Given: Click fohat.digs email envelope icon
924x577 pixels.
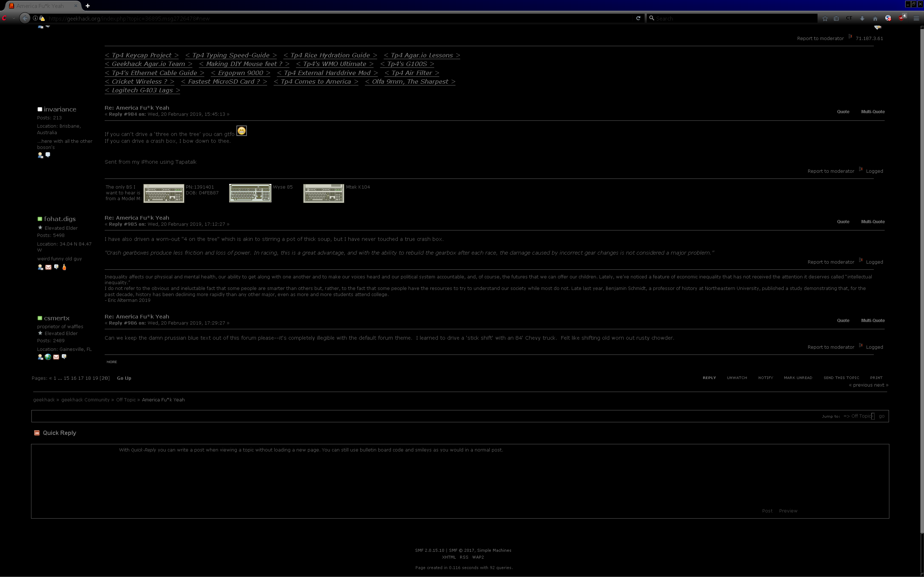Looking at the screenshot, I should point(48,267).
